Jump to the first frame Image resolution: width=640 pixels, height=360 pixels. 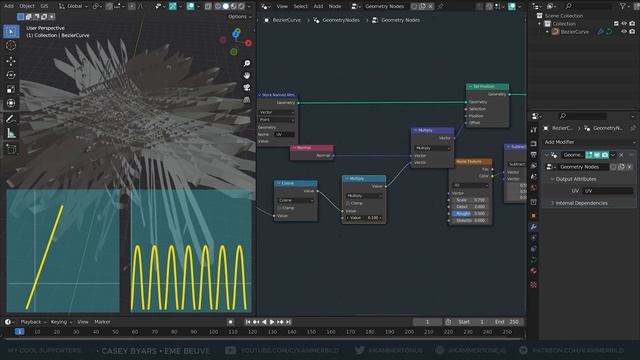248,322
